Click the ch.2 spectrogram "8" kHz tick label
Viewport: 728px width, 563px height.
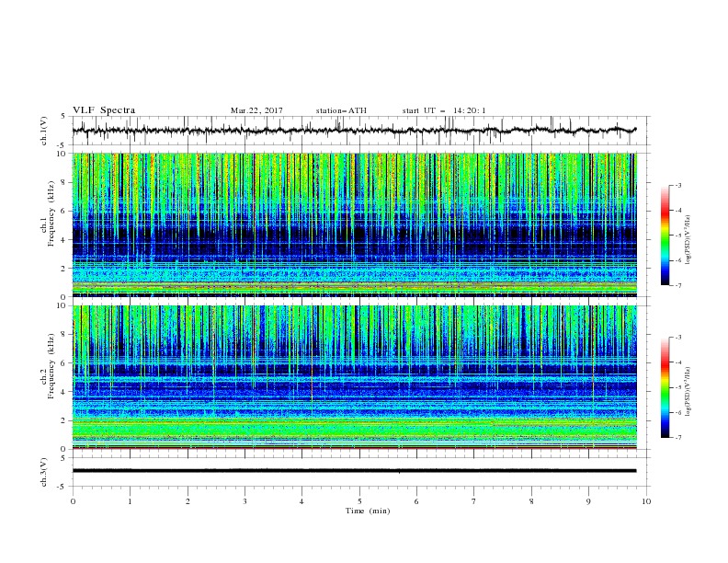pos(65,335)
